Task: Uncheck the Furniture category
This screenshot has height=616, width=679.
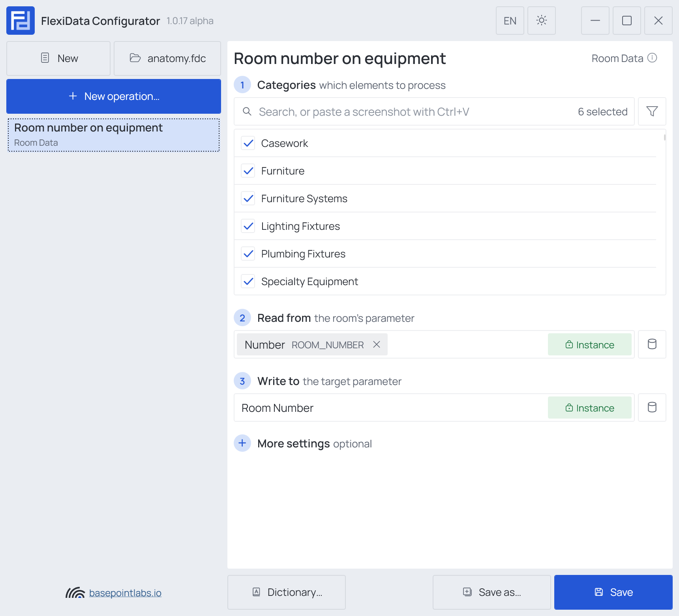Action: (x=248, y=171)
